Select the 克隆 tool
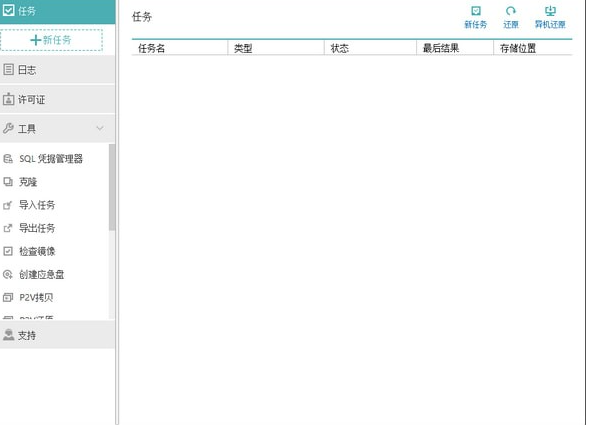 (x=28, y=182)
